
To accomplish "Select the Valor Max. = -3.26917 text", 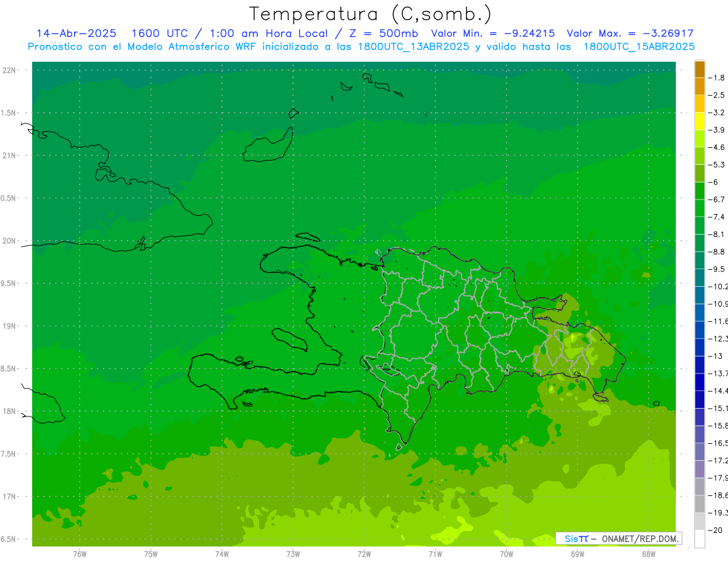I will click(x=630, y=33).
